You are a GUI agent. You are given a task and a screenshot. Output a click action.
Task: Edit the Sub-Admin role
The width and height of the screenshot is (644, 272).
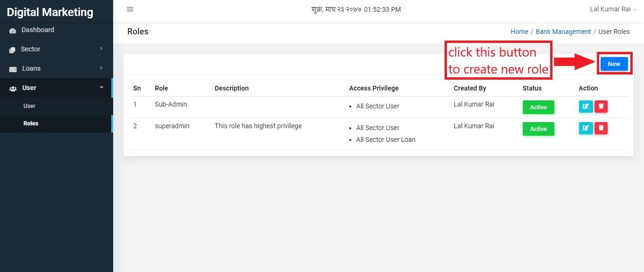[x=586, y=107]
